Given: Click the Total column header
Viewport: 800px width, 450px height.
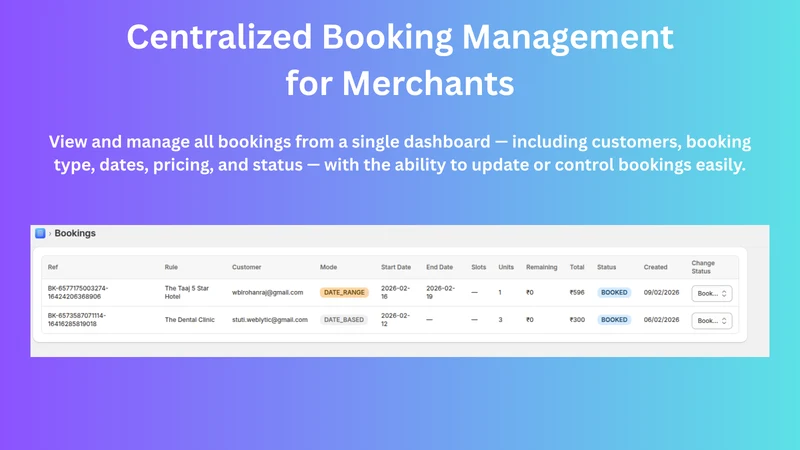Looking at the screenshot, I should (x=577, y=267).
